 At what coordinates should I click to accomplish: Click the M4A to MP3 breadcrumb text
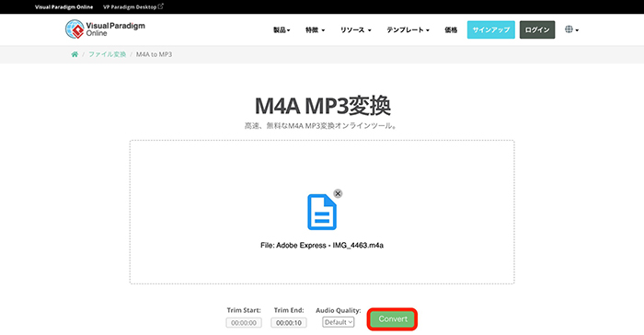tap(154, 54)
